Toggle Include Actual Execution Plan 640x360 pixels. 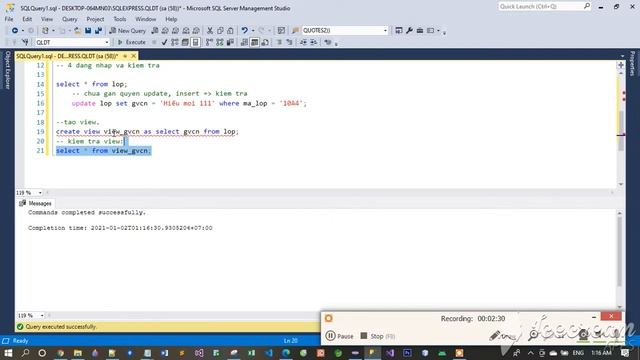coord(209,42)
